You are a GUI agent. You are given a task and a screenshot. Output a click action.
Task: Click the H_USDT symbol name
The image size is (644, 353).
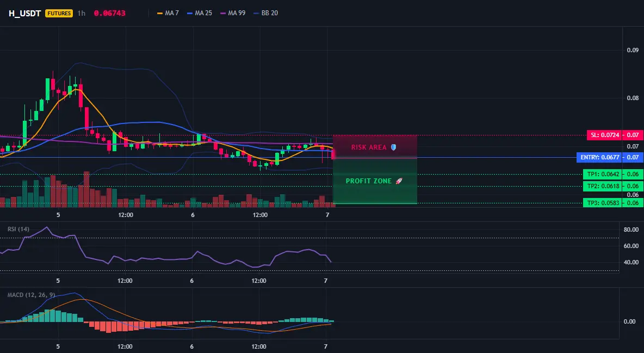[x=24, y=13]
